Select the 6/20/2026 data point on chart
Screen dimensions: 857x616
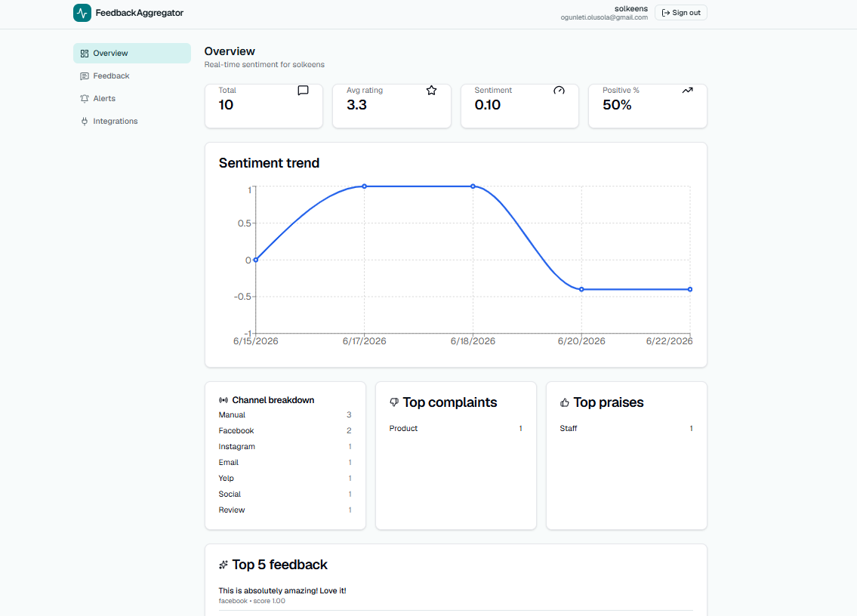pyautogui.click(x=581, y=289)
